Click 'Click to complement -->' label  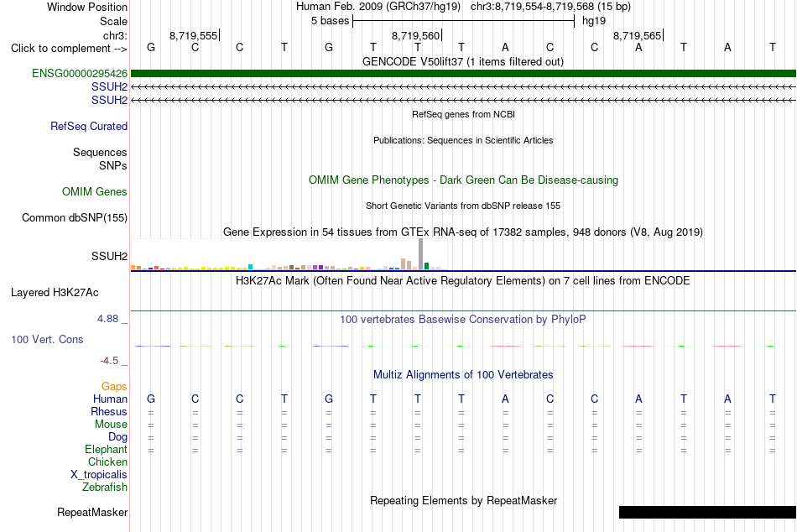pyautogui.click(x=69, y=49)
